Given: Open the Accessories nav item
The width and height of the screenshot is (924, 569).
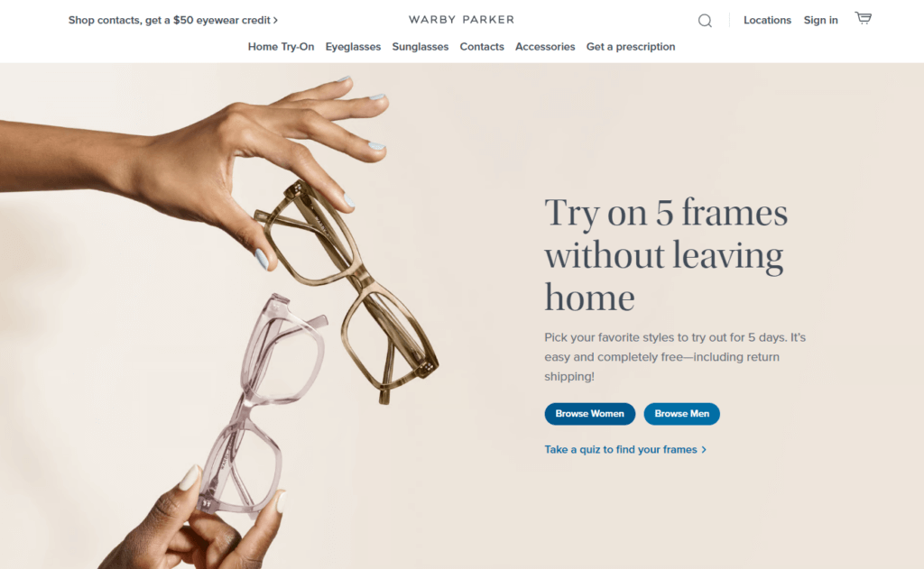Looking at the screenshot, I should click(x=545, y=47).
